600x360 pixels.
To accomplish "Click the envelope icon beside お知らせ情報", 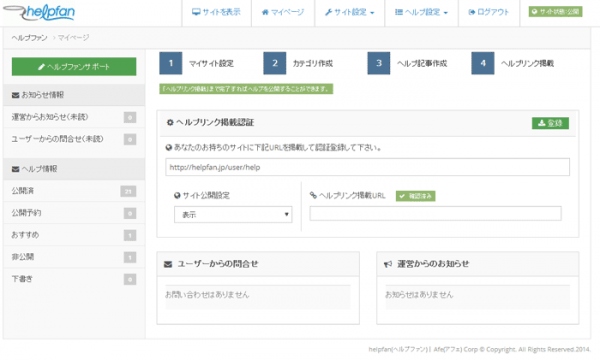I will point(15,95).
